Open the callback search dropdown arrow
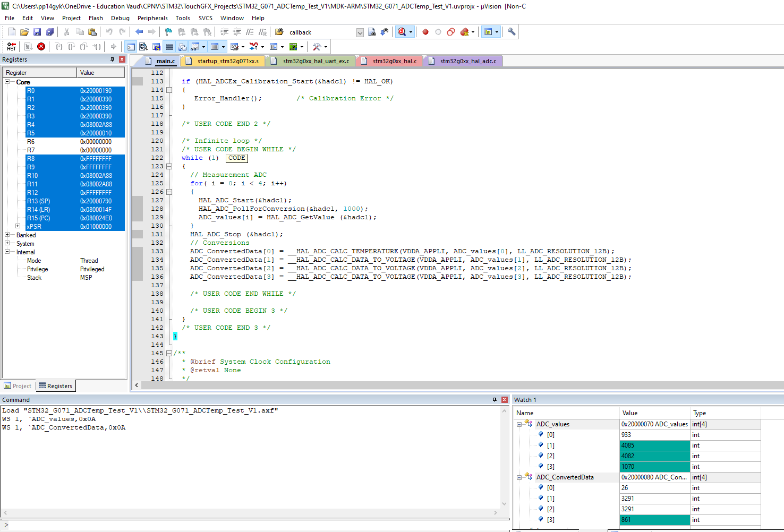Viewport: 784px width, 532px height. [x=360, y=32]
